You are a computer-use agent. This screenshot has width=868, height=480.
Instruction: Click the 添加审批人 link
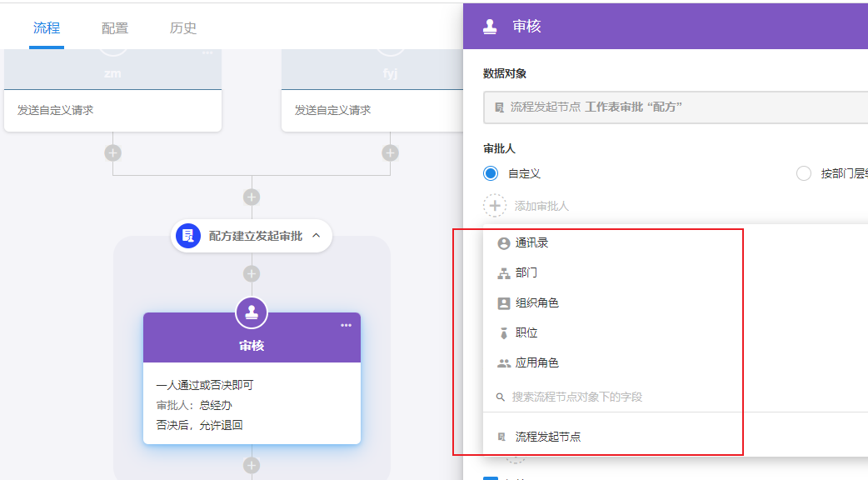[541, 206]
